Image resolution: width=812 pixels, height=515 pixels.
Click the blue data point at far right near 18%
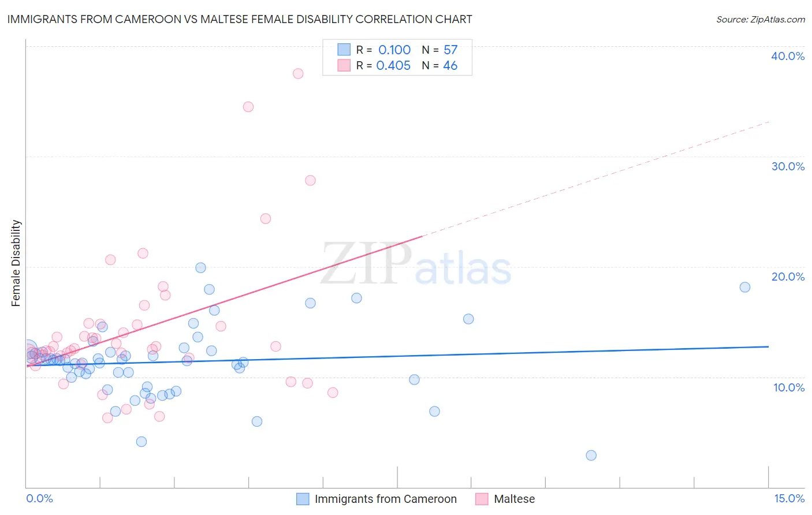click(745, 287)
